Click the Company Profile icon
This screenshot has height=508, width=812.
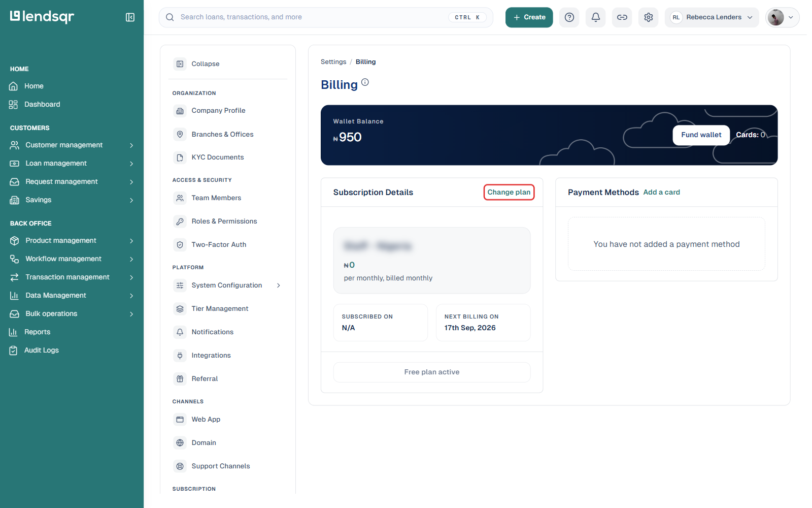pyautogui.click(x=180, y=111)
